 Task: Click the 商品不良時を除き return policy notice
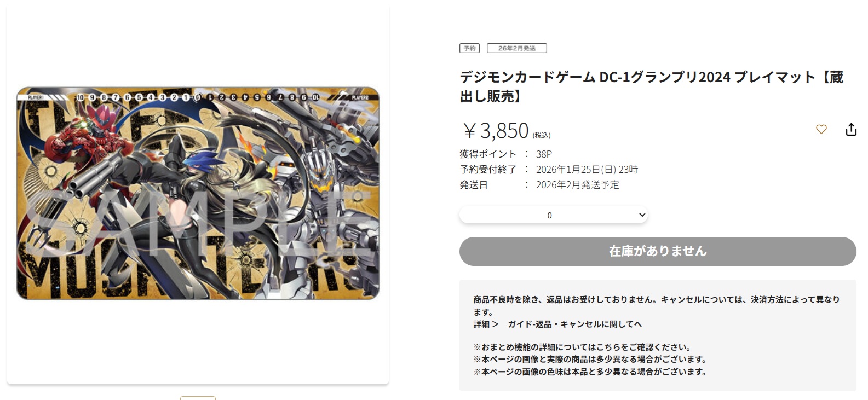click(x=657, y=305)
